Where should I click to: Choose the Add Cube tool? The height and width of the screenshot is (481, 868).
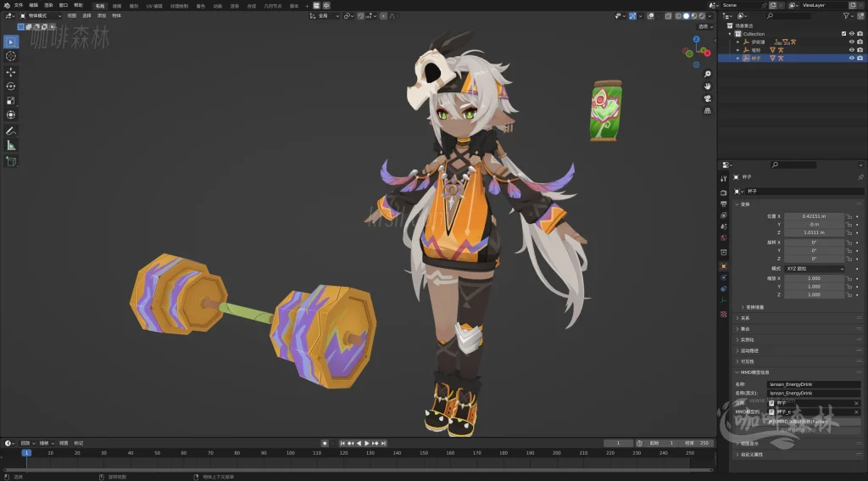click(x=10, y=161)
